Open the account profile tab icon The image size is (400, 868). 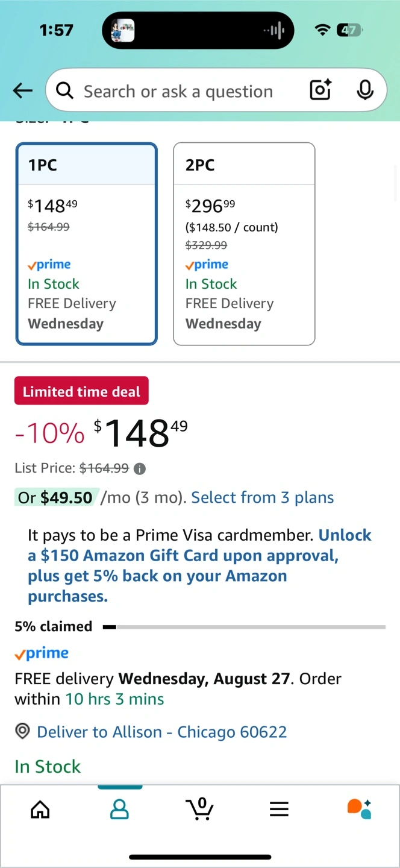[x=120, y=809]
